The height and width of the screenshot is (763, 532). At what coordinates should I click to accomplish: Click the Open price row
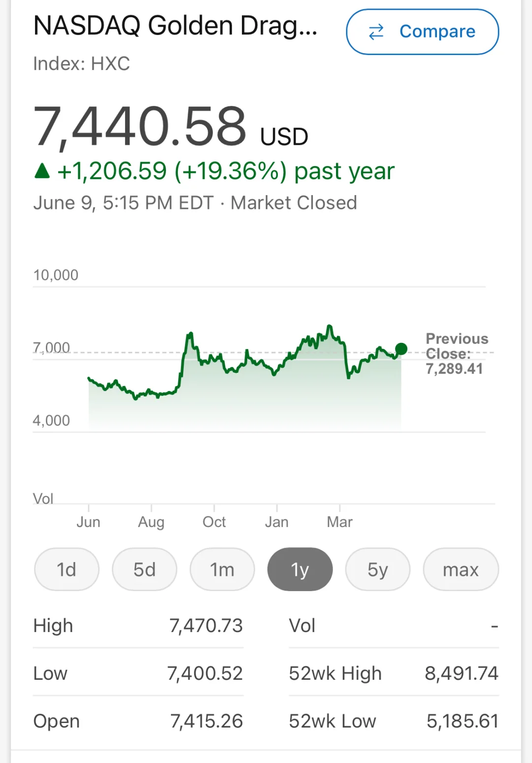coord(138,721)
